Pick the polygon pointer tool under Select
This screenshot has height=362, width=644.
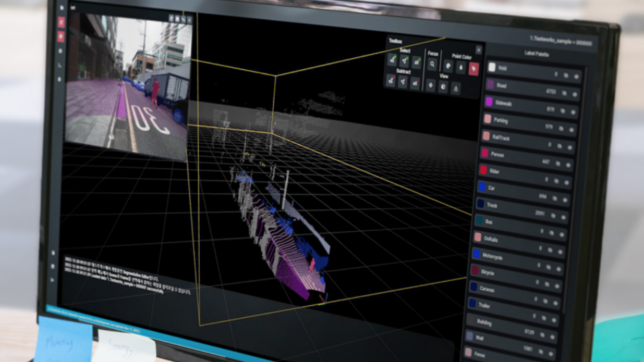pyautogui.click(x=404, y=62)
